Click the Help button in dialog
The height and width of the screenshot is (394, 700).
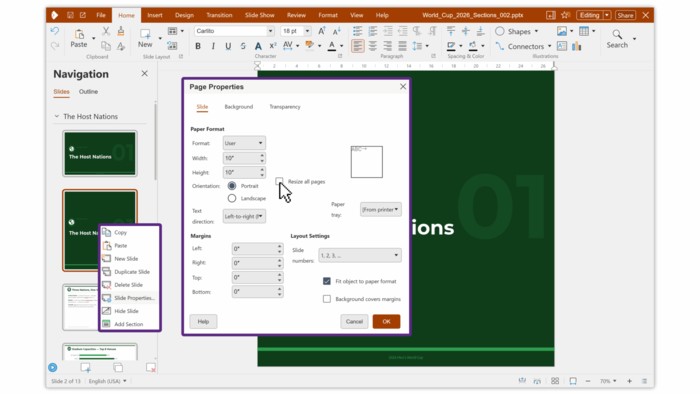[203, 321]
